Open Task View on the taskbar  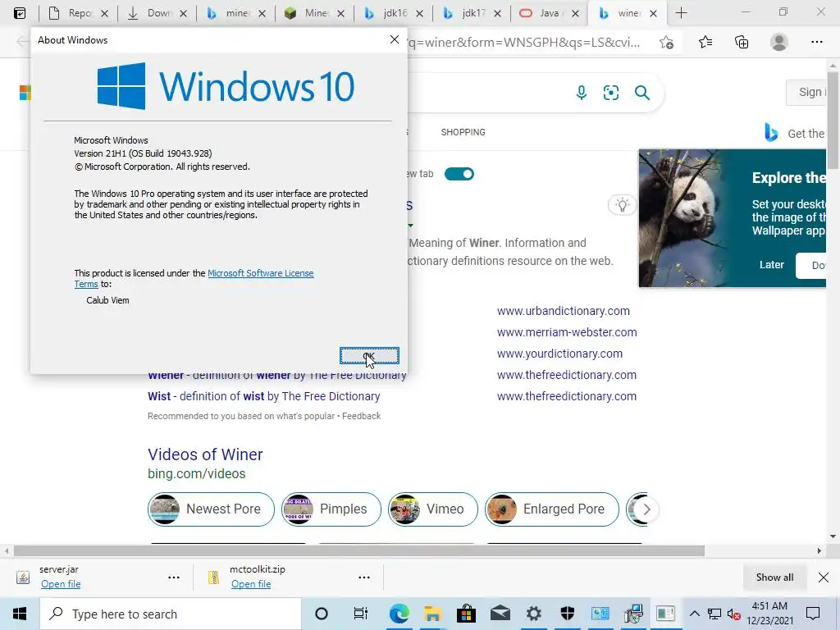tap(361, 614)
